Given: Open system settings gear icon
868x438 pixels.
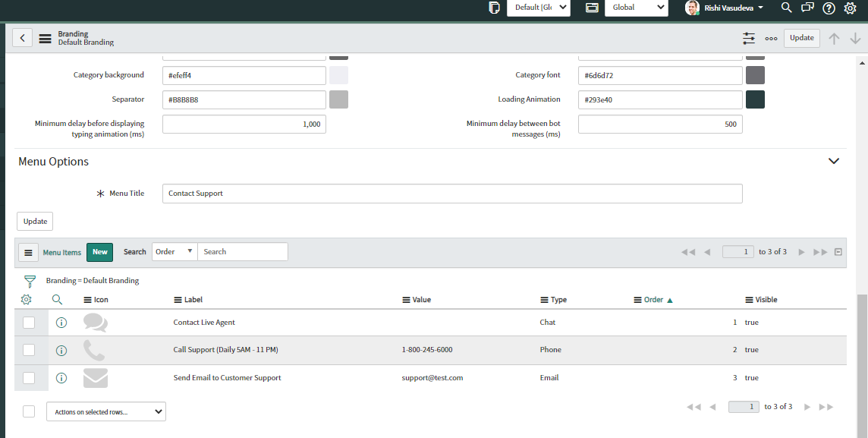Looking at the screenshot, I should click(851, 8).
